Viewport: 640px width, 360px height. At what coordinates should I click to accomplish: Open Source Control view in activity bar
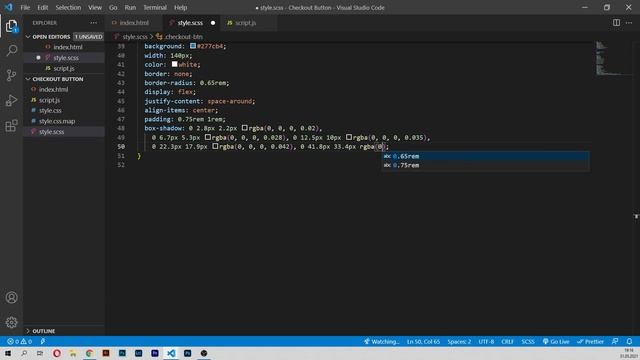pos(11,76)
